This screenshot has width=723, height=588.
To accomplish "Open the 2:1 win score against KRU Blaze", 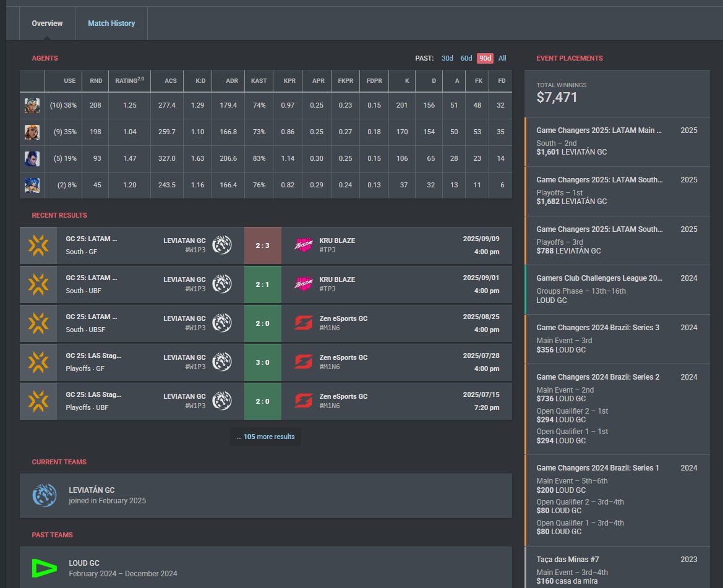I will pyautogui.click(x=262, y=284).
